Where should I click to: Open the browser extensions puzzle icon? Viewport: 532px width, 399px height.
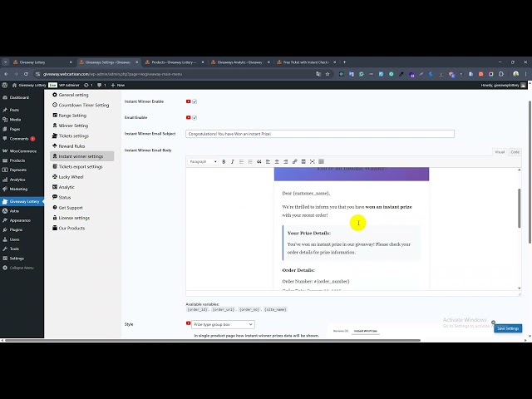click(501, 74)
